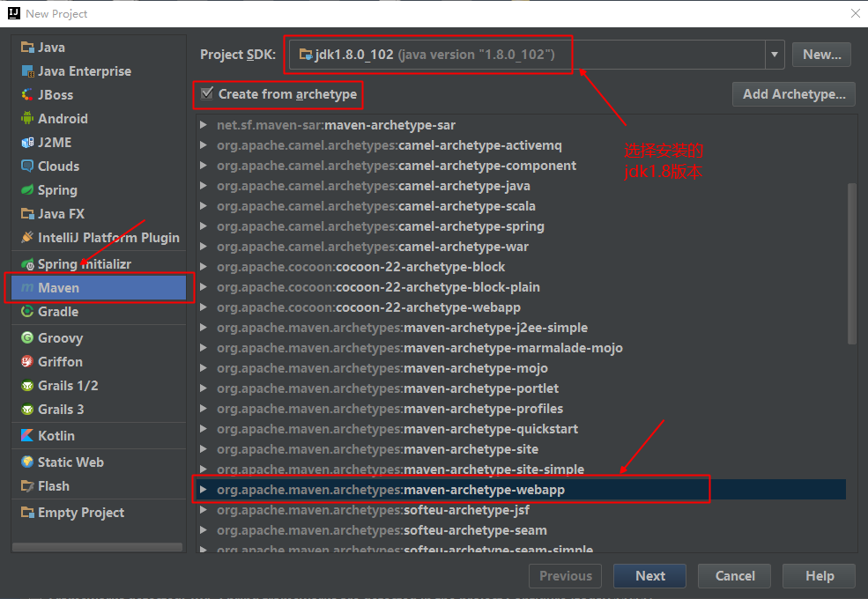Screen dimensions: 868x599
Task: Click the Groovy project type icon
Action: 27,338
